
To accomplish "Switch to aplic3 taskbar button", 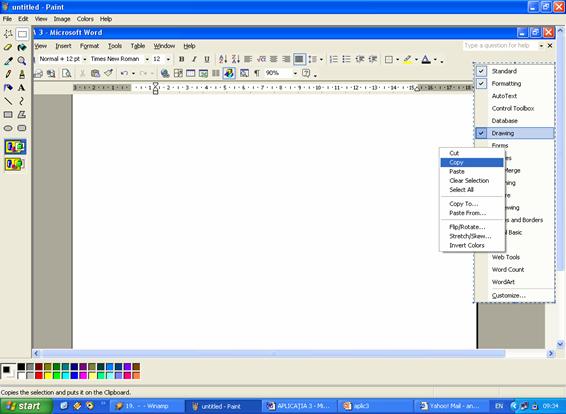I will point(375,406).
